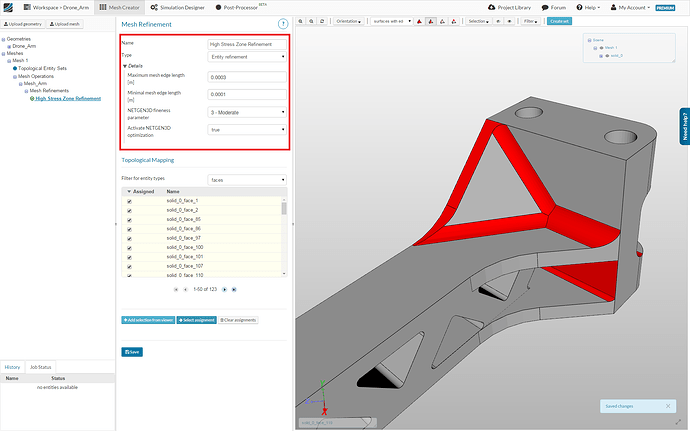This screenshot has width=690, height=431.
Task: Open NETGEN3D fineness parameter dropdown
Action: tap(247, 110)
